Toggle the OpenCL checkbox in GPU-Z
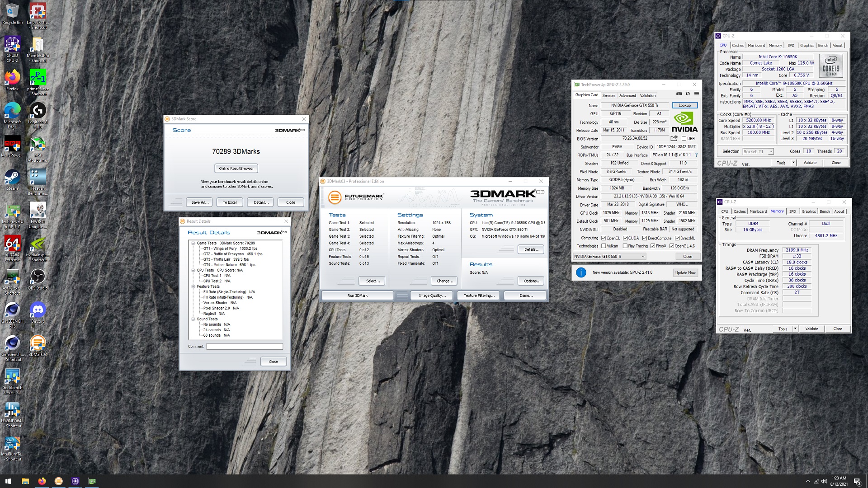 coord(604,238)
